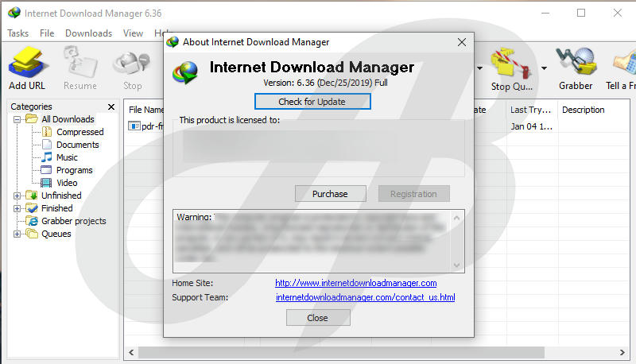636x364 pixels.
Task: Select the Compressed category folder icon
Action: (47, 132)
